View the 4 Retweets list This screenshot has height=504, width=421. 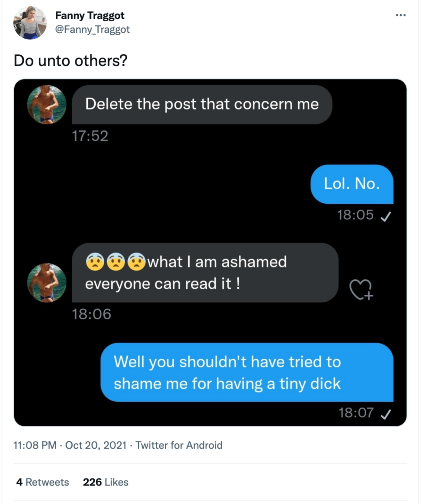42,482
